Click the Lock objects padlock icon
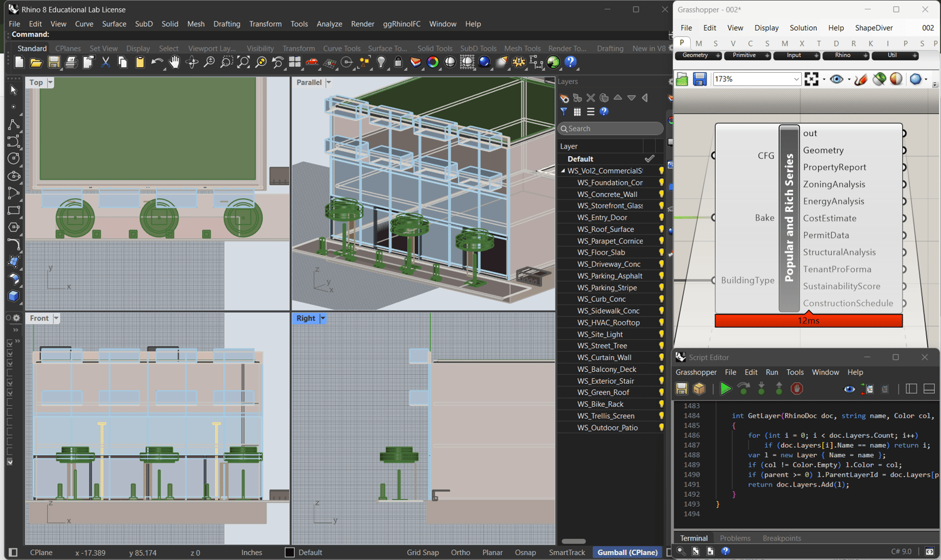 [398, 62]
